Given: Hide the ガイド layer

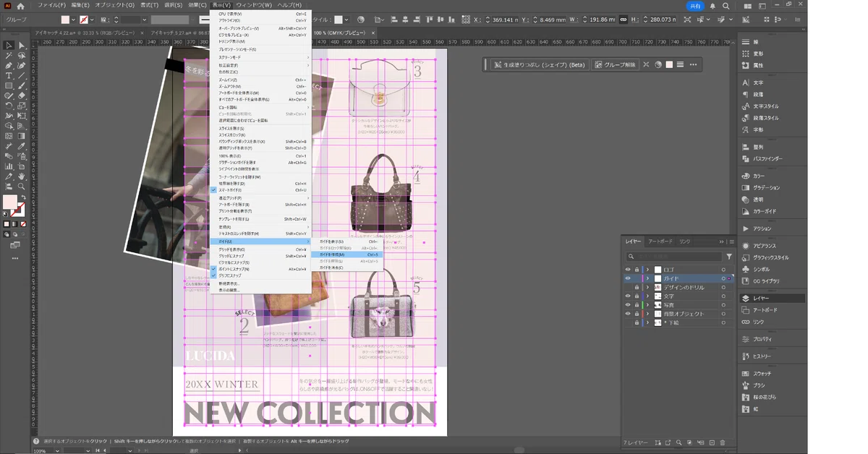Looking at the screenshot, I should (628, 278).
